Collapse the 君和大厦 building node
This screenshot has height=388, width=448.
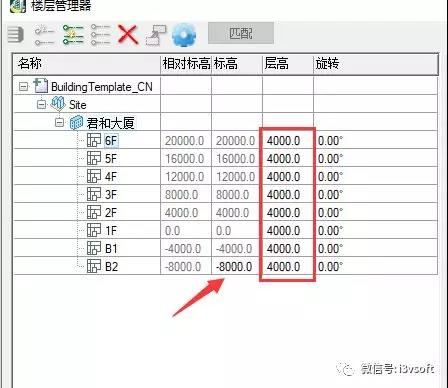pyautogui.click(x=59, y=123)
